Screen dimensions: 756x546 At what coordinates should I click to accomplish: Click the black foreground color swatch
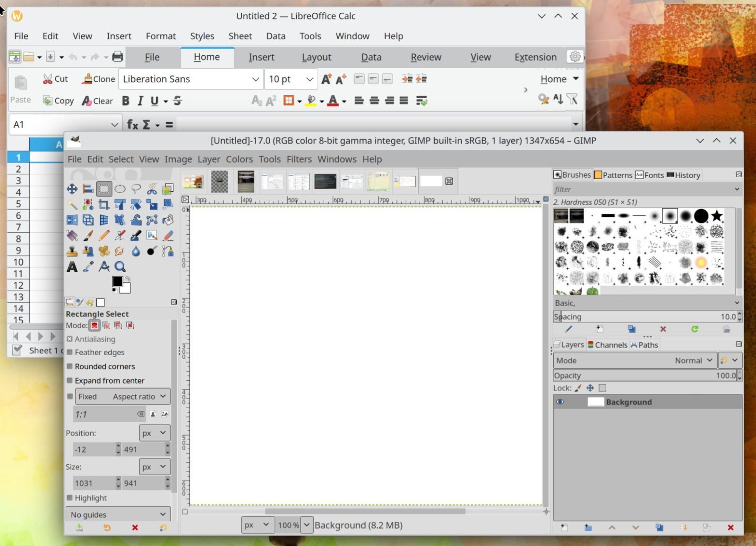point(118,281)
